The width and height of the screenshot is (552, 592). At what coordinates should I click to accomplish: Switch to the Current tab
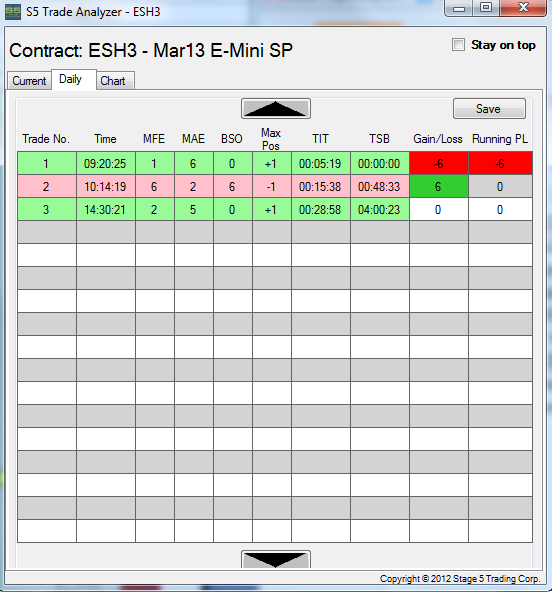coord(29,81)
